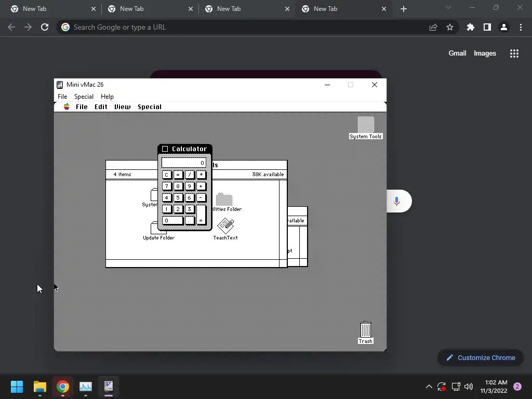Click the Calculator title bar
This screenshot has height=399, width=532.
(x=185, y=149)
